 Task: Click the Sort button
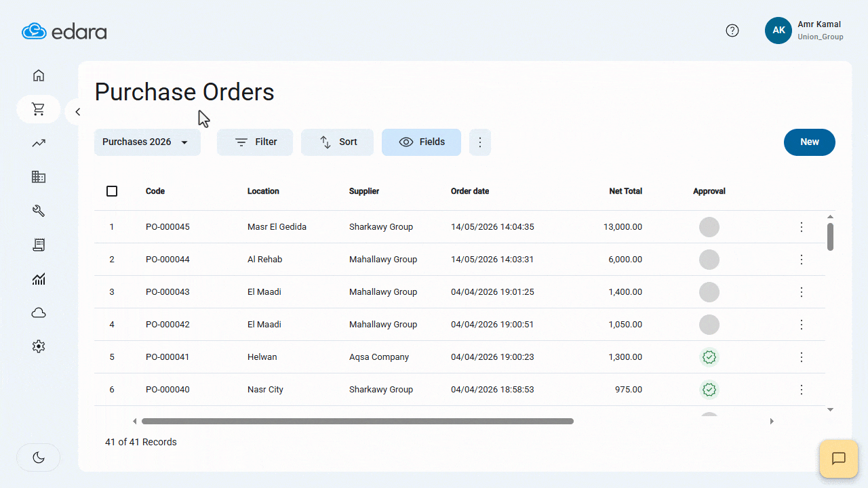click(337, 142)
